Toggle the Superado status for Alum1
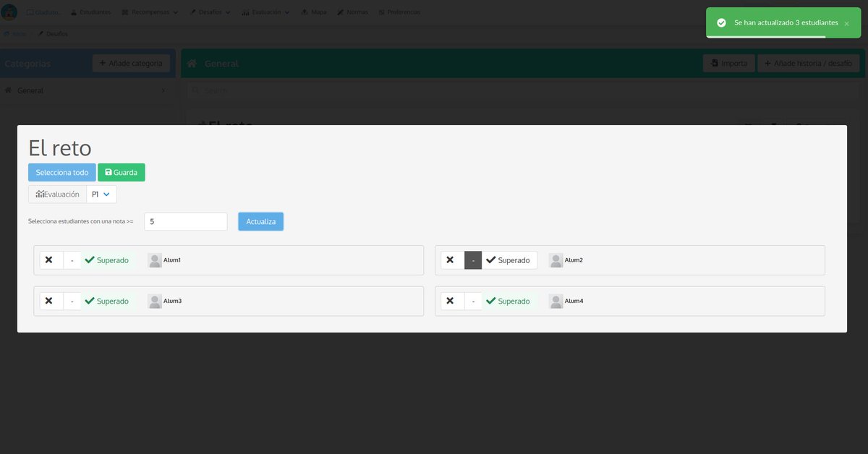This screenshot has height=454, width=868. pyautogui.click(x=106, y=260)
